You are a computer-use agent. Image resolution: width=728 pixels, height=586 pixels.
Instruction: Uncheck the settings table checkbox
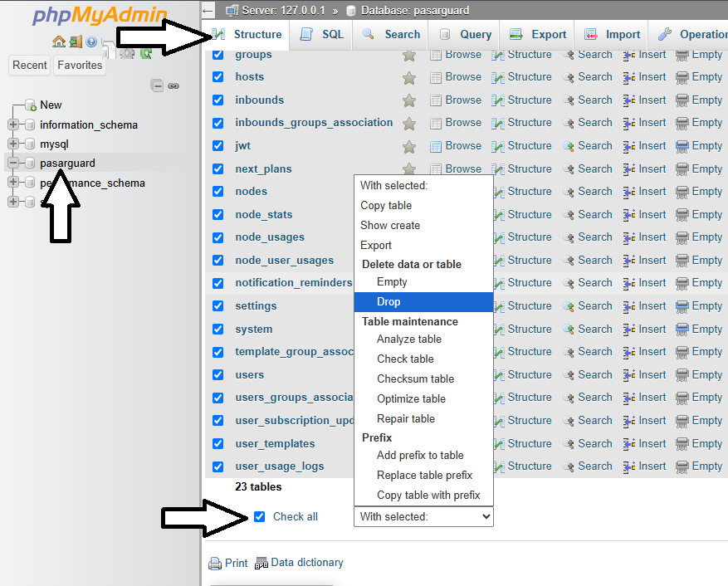point(217,305)
